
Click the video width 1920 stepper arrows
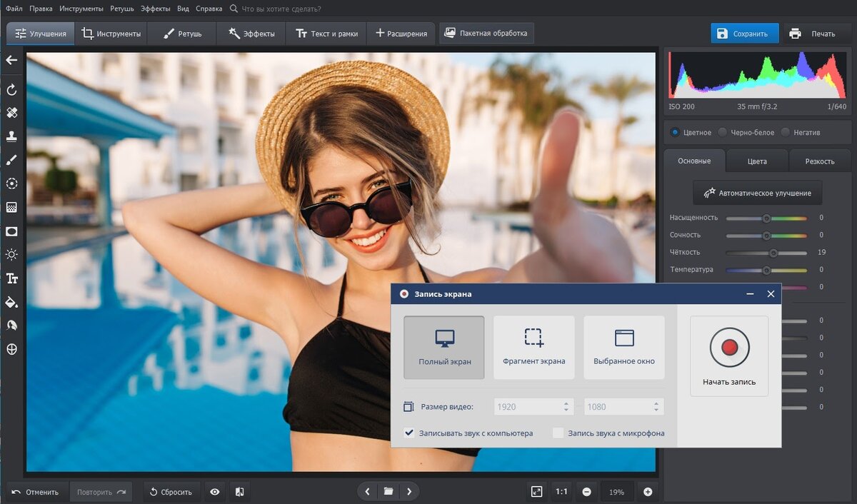coord(566,407)
